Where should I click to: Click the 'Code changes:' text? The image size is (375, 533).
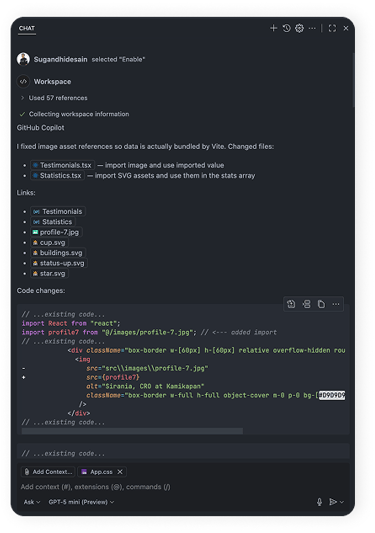[x=41, y=291]
